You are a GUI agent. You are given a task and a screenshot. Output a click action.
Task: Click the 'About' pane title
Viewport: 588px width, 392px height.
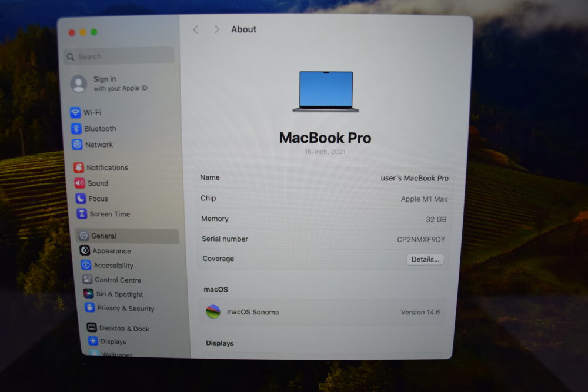click(244, 29)
